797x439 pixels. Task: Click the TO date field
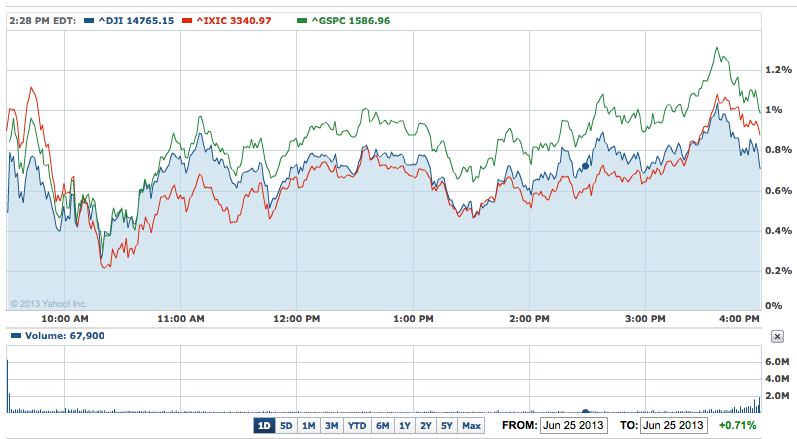pyautogui.click(x=674, y=426)
